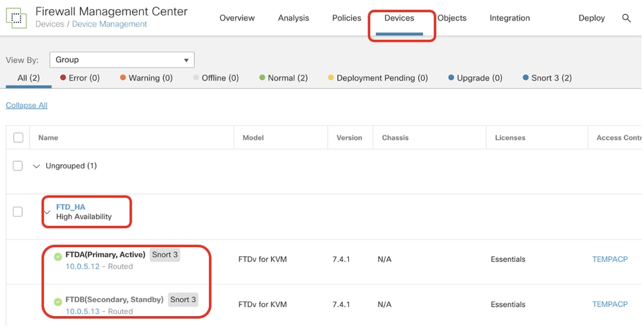Open TEMPACP policy link for FTDB

tap(610, 305)
